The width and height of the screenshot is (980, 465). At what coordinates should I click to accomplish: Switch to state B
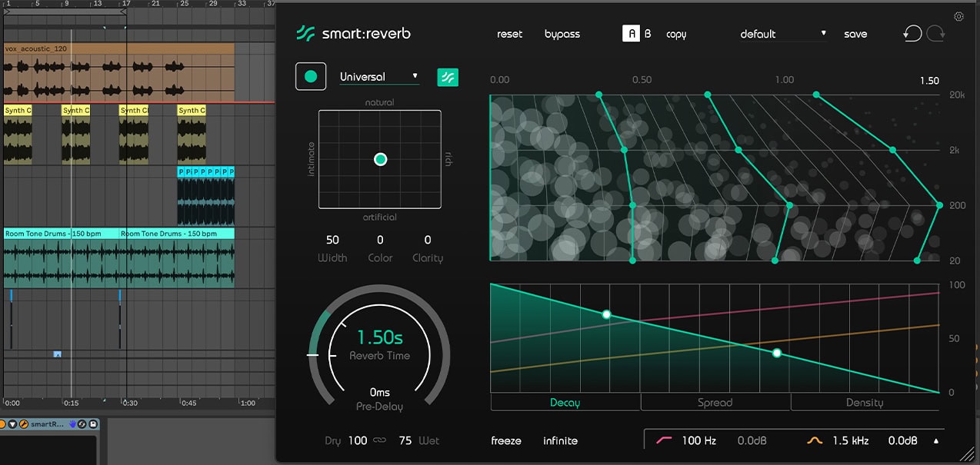pyautogui.click(x=648, y=34)
